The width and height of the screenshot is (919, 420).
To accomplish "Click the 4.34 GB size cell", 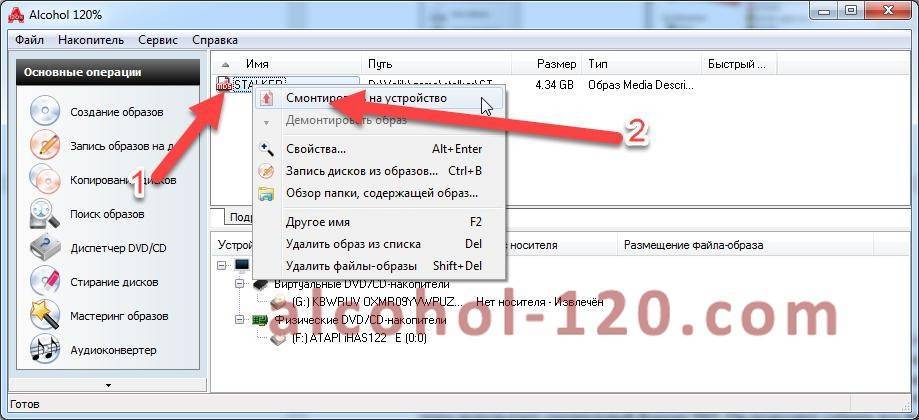I will (554, 85).
